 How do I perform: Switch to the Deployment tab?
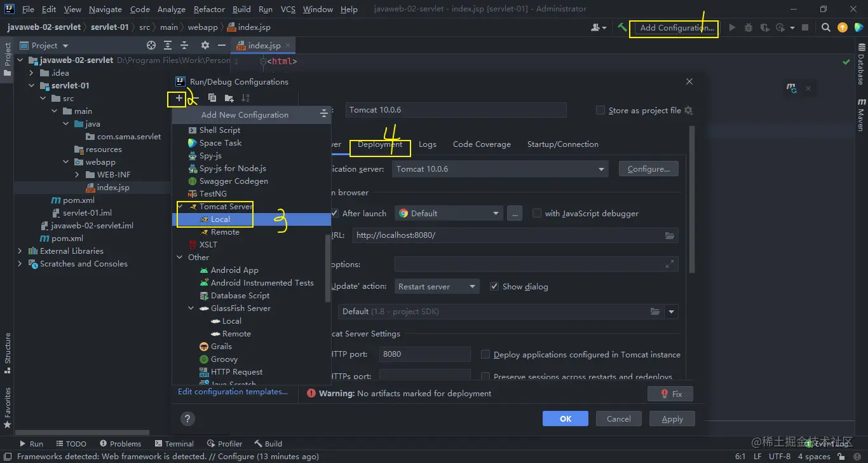[x=380, y=144]
